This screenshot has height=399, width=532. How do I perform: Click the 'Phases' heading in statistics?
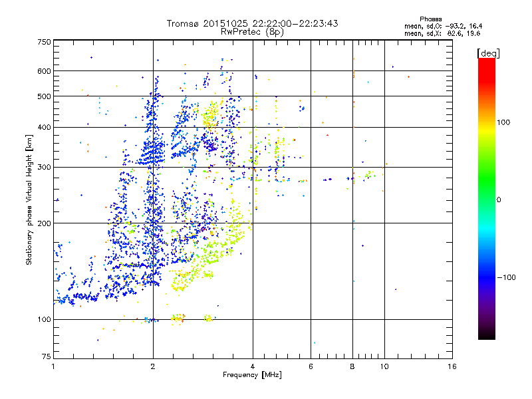430,19
